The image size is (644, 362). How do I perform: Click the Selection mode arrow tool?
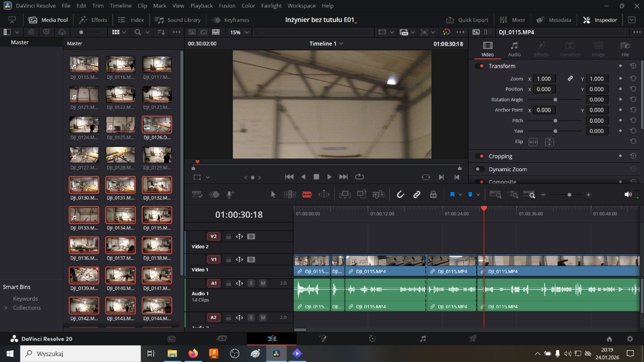[x=273, y=195]
